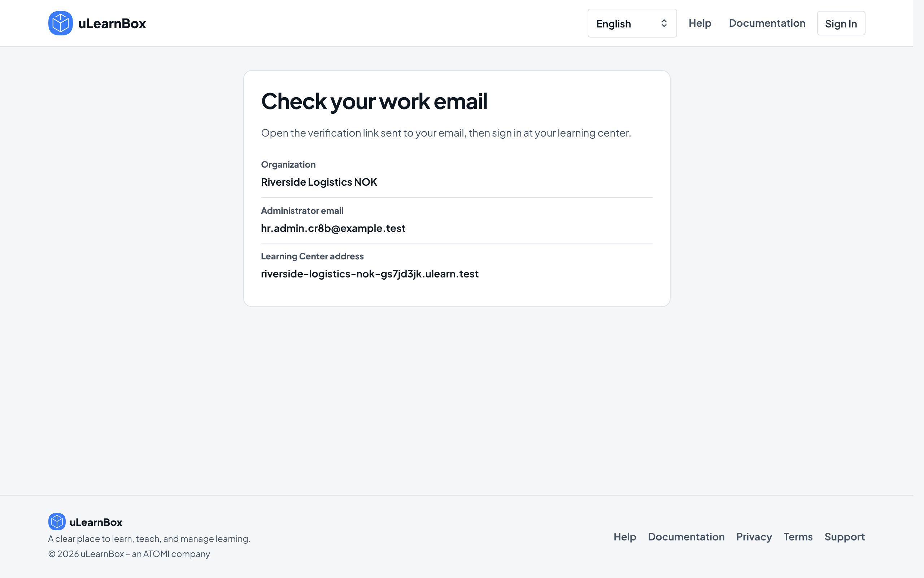Click the verification link instruction sentence
924x578 pixels.
click(x=446, y=133)
